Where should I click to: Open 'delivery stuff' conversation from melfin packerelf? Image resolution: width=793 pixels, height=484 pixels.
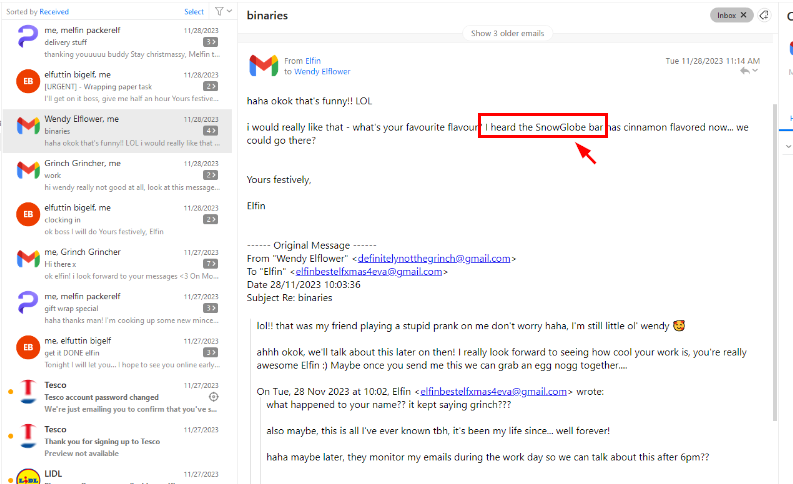click(117, 42)
